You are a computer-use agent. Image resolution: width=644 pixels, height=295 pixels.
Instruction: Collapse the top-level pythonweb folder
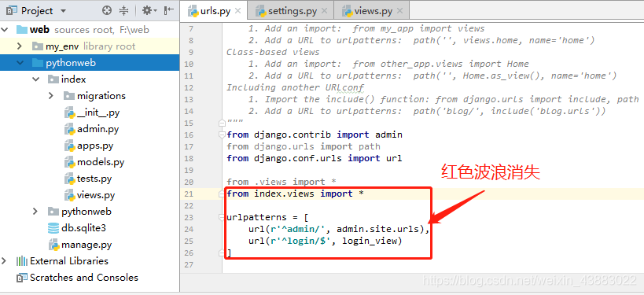click(x=20, y=63)
